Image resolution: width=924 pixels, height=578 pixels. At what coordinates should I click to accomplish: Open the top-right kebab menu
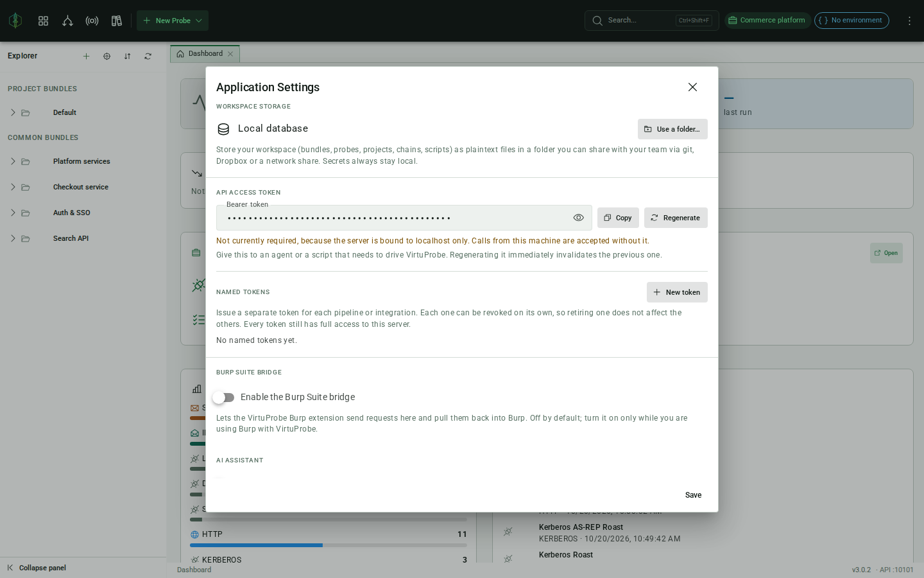(909, 21)
